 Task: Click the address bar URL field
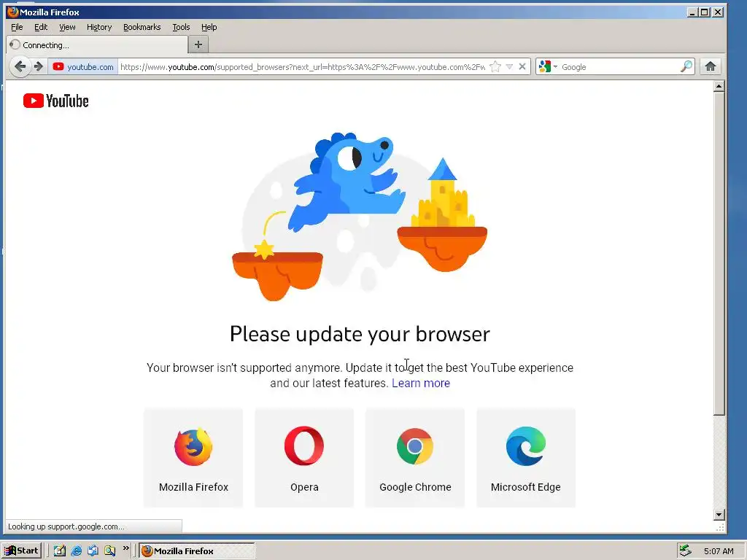click(303, 66)
